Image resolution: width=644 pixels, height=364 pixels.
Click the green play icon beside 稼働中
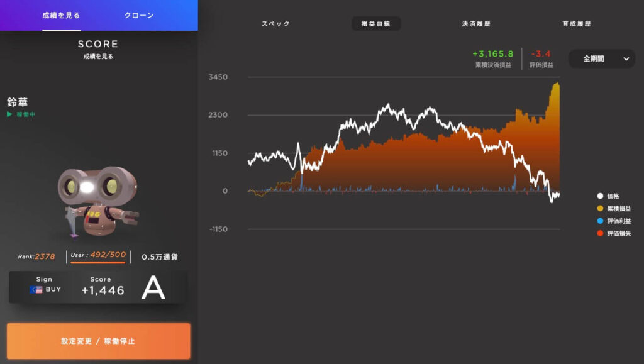(9, 114)
